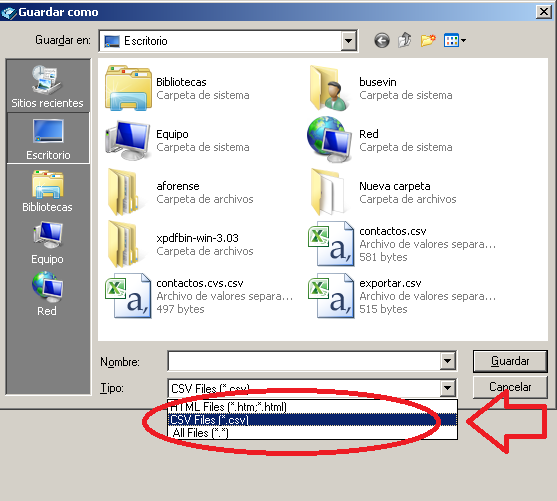
Task: Expand the Nombre filename dropdown arrow
Action: 448,361
